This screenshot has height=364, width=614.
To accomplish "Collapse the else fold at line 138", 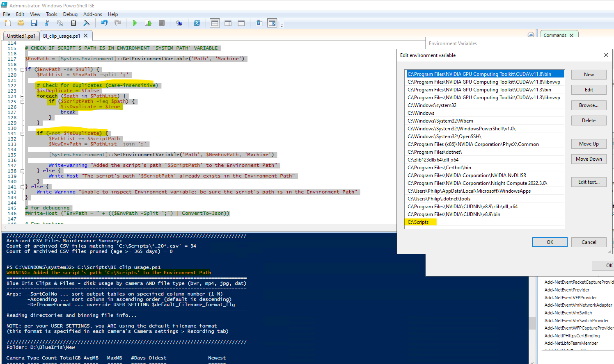I will click(x=22, y=171).
